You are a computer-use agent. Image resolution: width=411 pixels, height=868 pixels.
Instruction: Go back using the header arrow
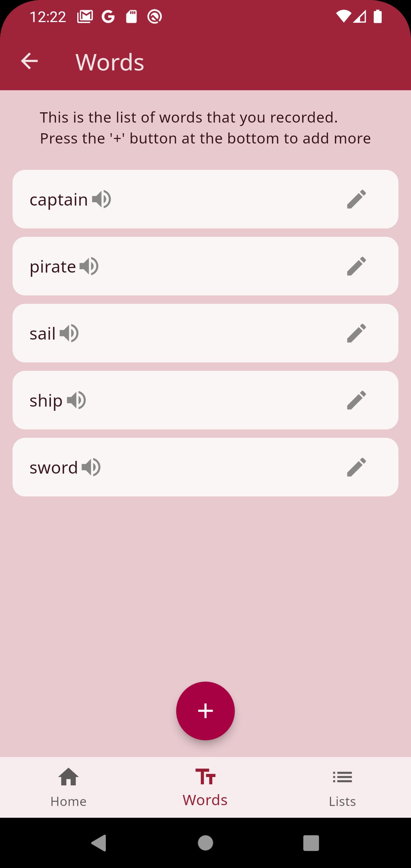tap(29, 61)
